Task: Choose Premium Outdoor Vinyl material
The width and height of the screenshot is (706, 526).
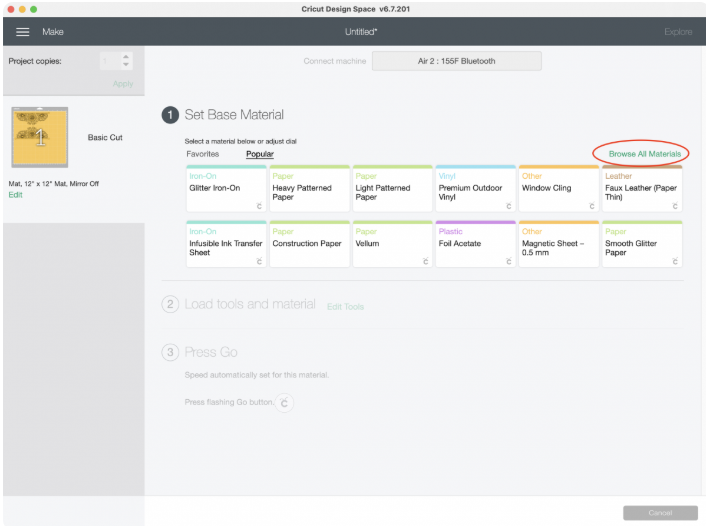Action: (x=475, y=189)
